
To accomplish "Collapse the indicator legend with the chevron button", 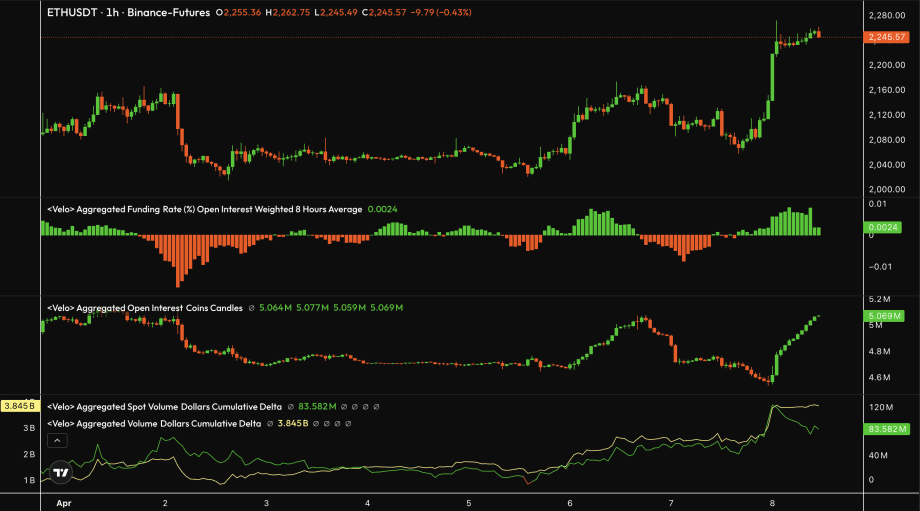I will [x=57, y=441].
